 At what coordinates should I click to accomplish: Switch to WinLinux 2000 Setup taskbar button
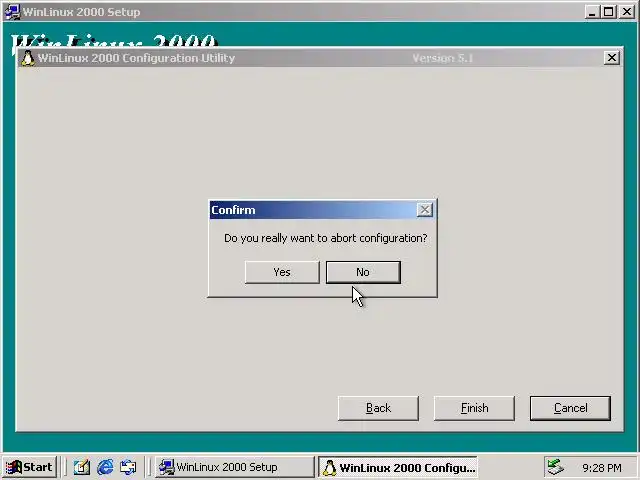234,467
